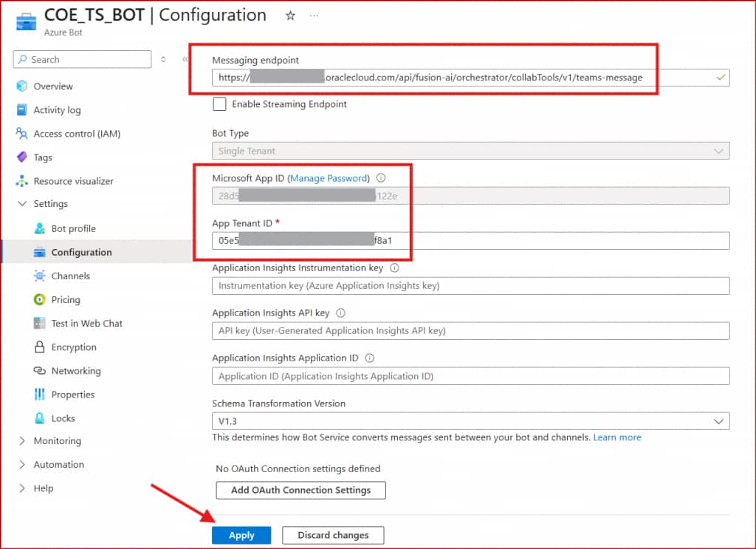
Task: Click the Apply button
Action: point(241,535)
